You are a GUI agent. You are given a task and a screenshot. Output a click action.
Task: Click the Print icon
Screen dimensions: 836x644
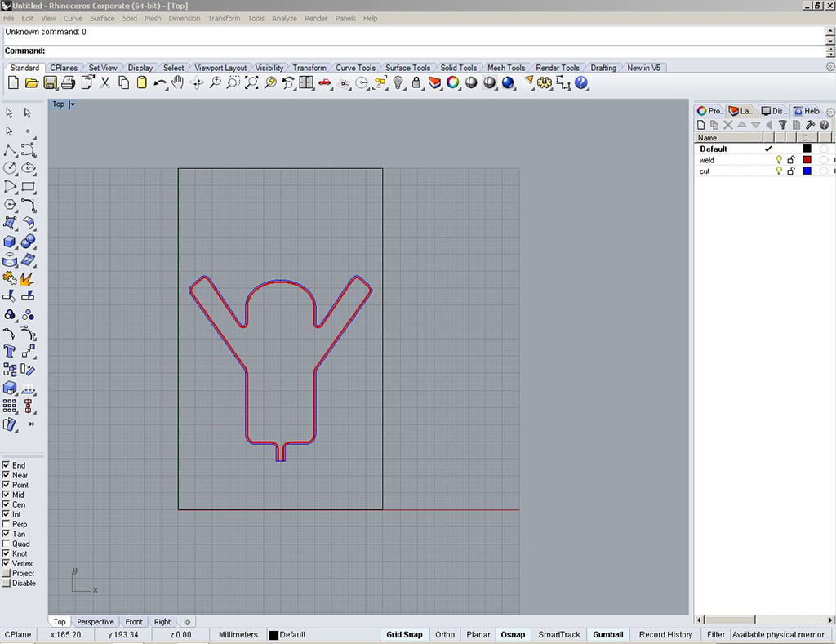(69, 82)
